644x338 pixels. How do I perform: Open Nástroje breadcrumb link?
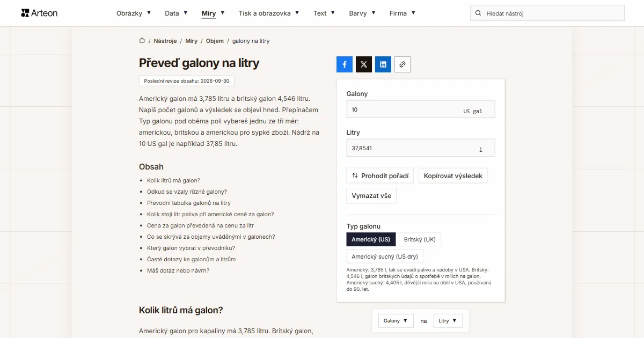coord(165,41)
